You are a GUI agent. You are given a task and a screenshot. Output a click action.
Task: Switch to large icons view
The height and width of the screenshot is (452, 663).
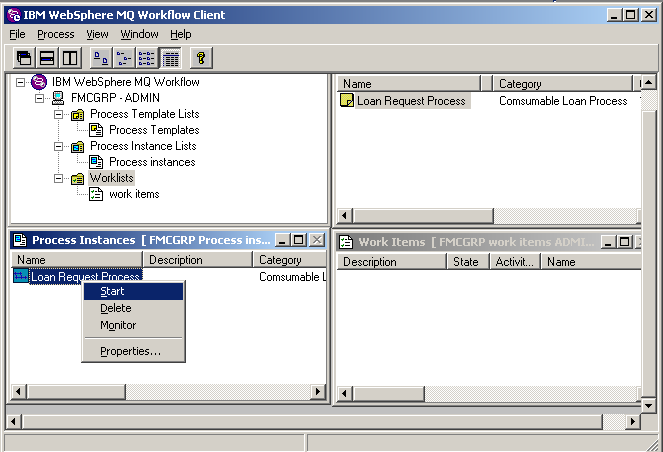coord(101,58)
